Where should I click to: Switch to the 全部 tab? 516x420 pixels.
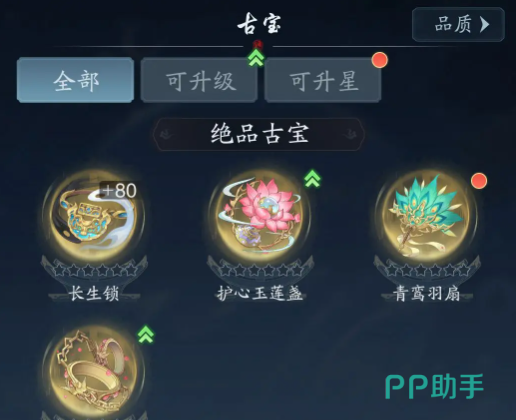pyautogui.click(x=75, y=80)
